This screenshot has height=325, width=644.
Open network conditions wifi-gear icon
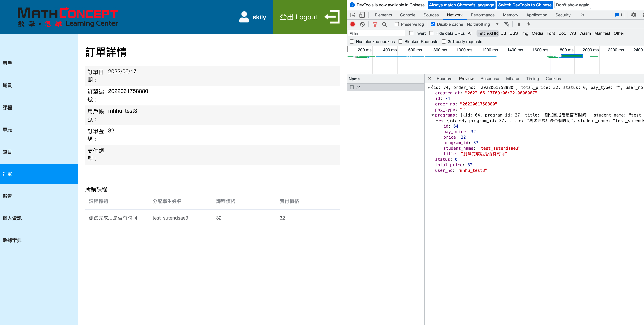coord(507,24)
